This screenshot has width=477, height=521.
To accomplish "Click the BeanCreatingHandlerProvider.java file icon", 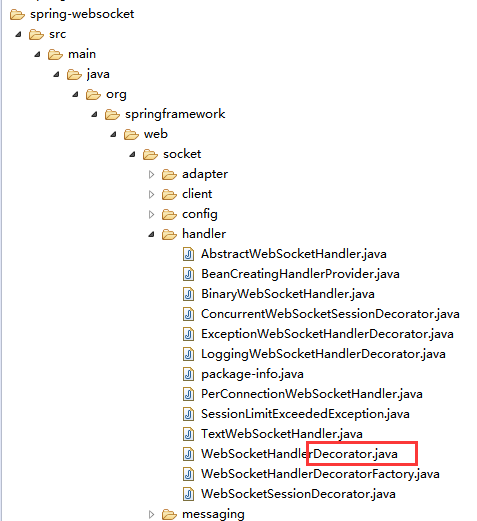I will (x=188, y=274).
